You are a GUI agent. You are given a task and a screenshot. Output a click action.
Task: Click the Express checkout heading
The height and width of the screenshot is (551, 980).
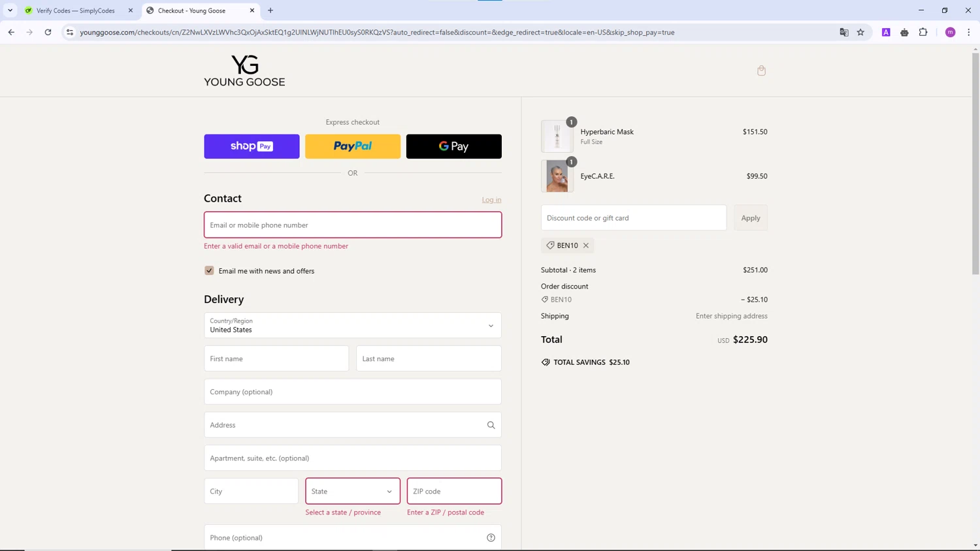[x=353, y=122]
